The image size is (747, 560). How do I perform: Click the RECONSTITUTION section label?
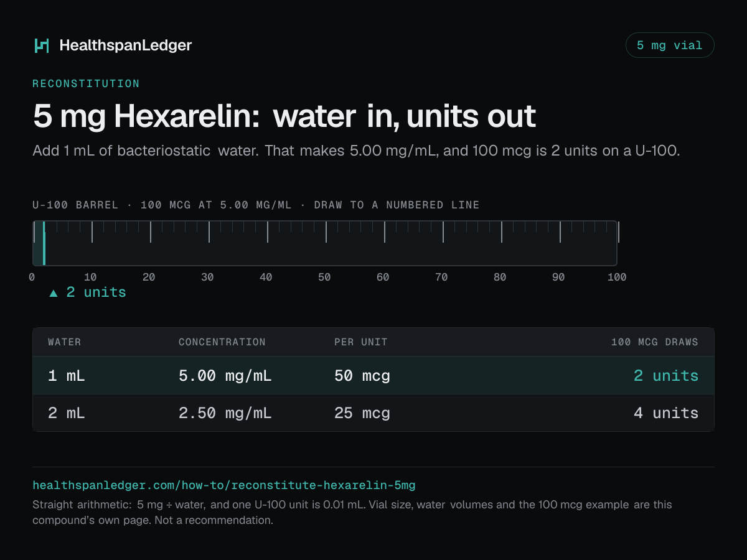86,83
